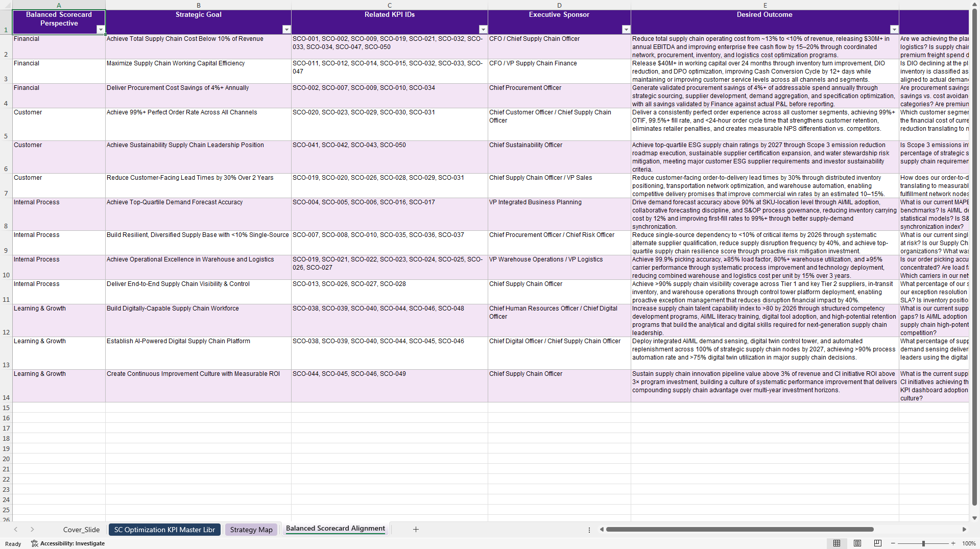Select column B header

tap(198, 5)
